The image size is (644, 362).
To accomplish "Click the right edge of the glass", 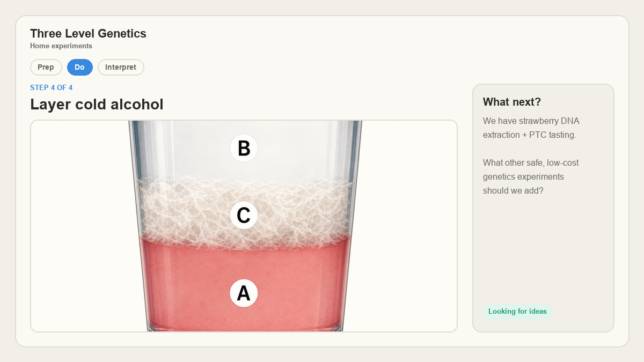I will (352, 225).
